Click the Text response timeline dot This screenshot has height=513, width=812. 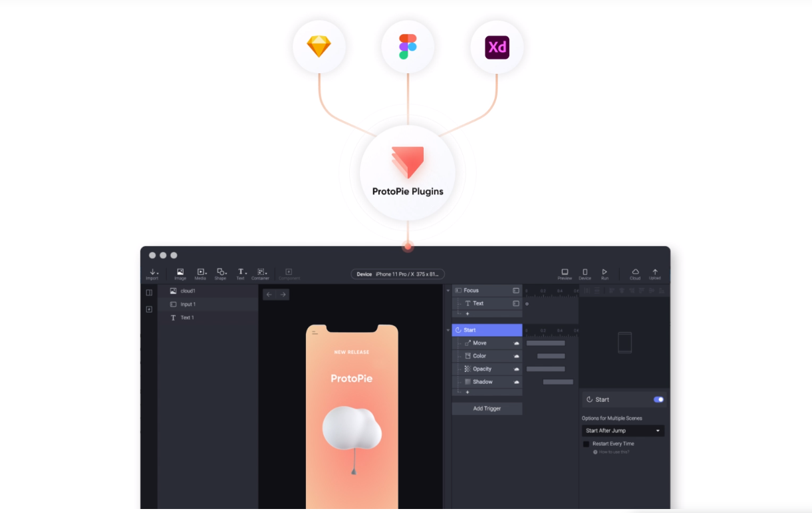point(527,303)
